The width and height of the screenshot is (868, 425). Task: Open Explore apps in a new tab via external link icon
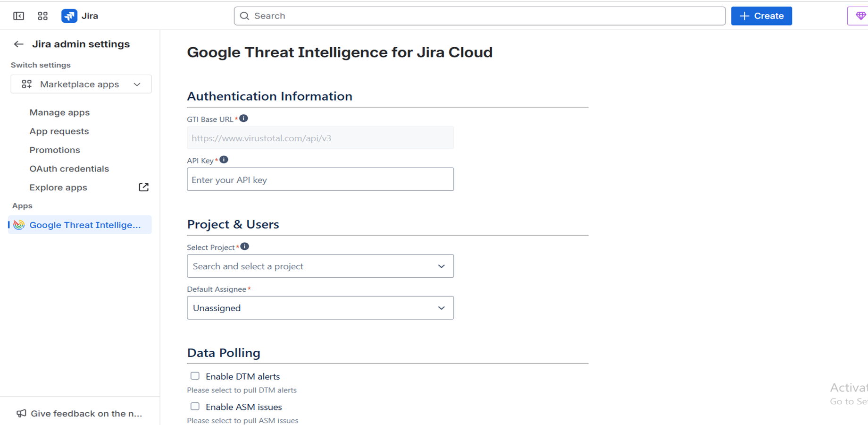pos(143,187)
